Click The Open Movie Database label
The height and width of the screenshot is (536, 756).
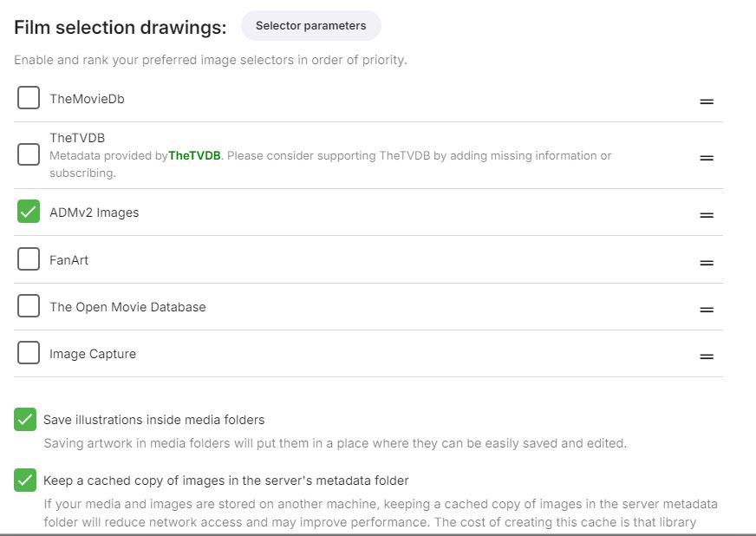(x=127, y=307)
